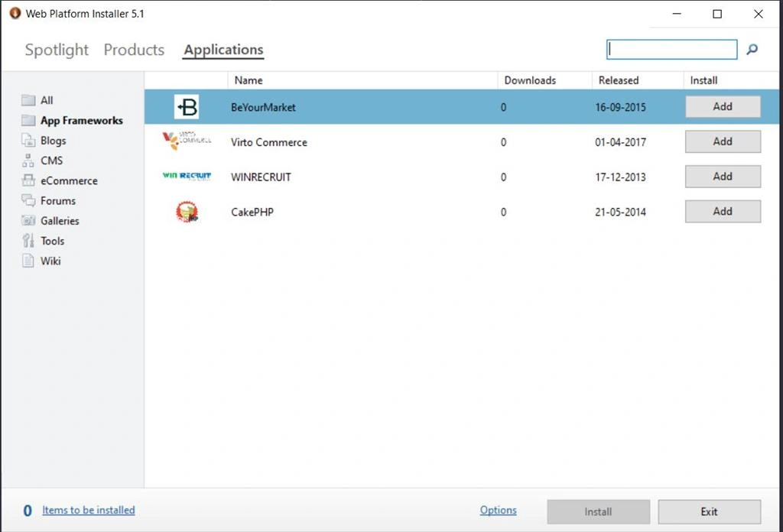Click the CakePHP logo thumbnail
This screenshot has height=532, width=783.
pos(187,212)
